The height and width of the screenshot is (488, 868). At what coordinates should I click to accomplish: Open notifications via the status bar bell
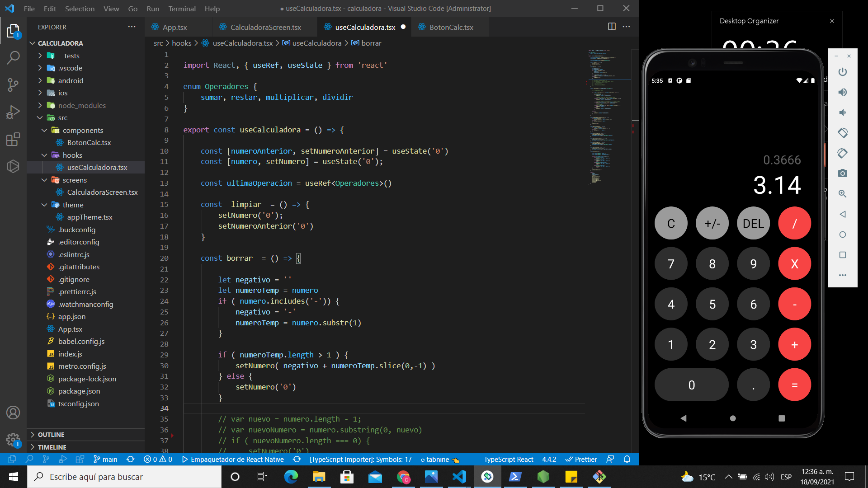(x=627, y=459)
